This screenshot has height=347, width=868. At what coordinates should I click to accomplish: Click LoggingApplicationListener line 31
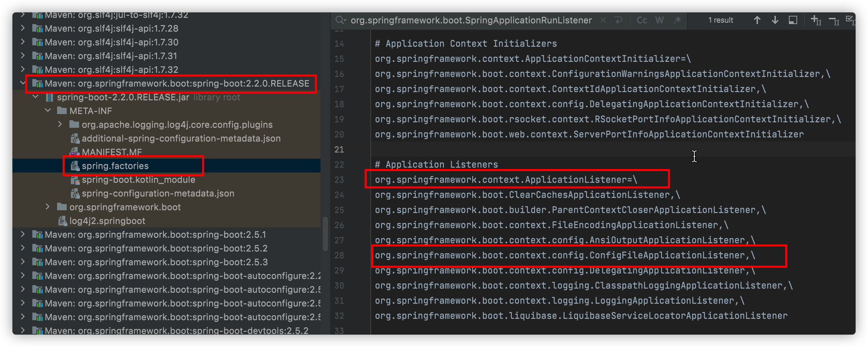(x=560, y=301)
